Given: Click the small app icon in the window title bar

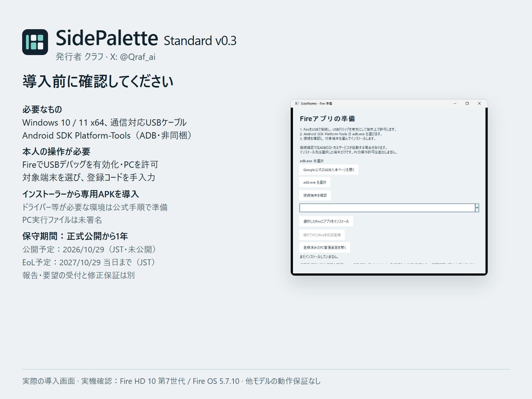Looking at the screenshot, I should [297, 103].
